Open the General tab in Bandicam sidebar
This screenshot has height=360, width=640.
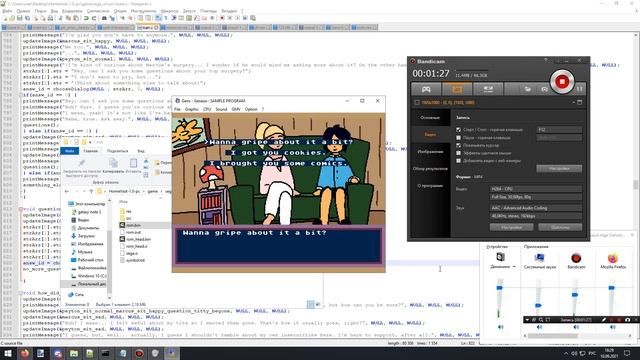point(430,118)
